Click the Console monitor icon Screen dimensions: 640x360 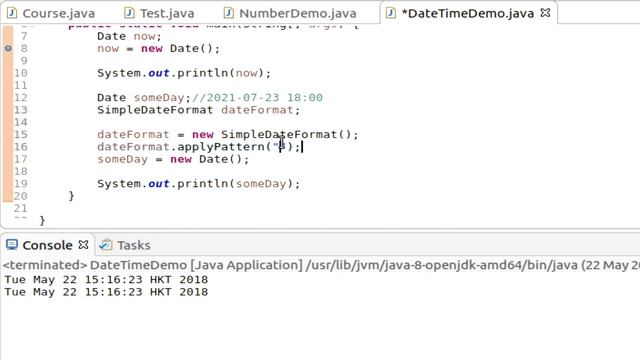coord(12,244)
